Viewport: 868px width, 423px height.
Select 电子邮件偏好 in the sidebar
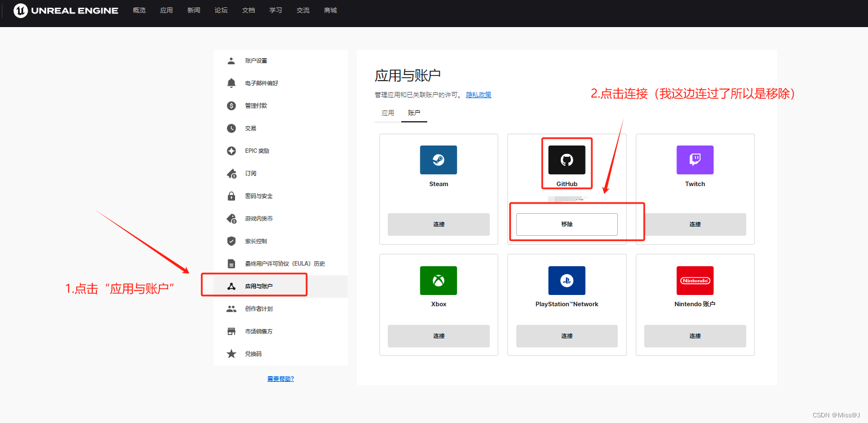tap(281, 83)
